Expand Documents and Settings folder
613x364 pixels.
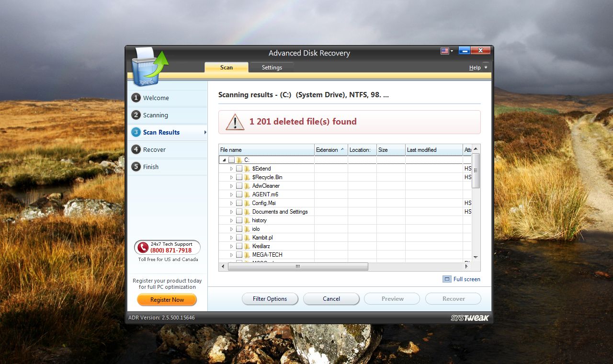coord(231,212)
